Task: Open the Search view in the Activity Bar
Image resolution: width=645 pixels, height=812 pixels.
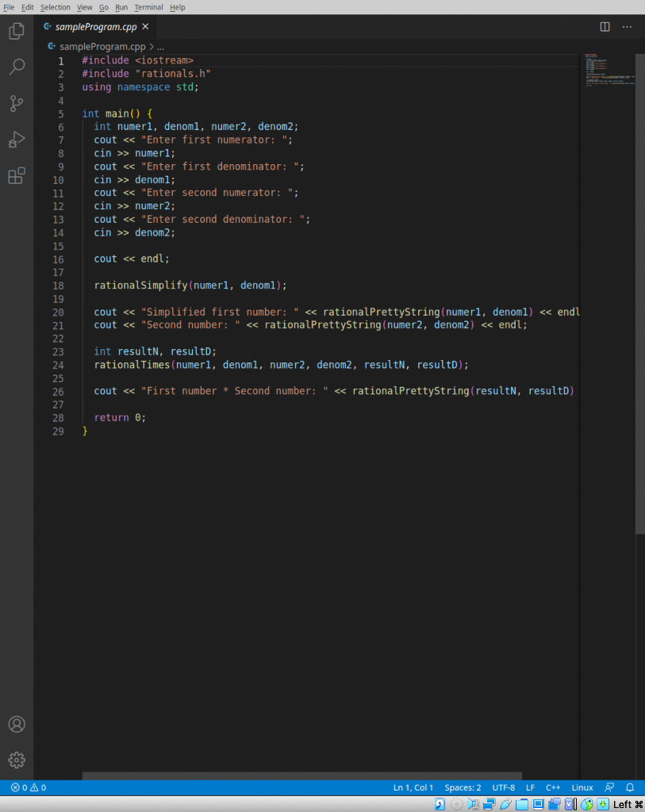Action: click(x=17, y=67)
